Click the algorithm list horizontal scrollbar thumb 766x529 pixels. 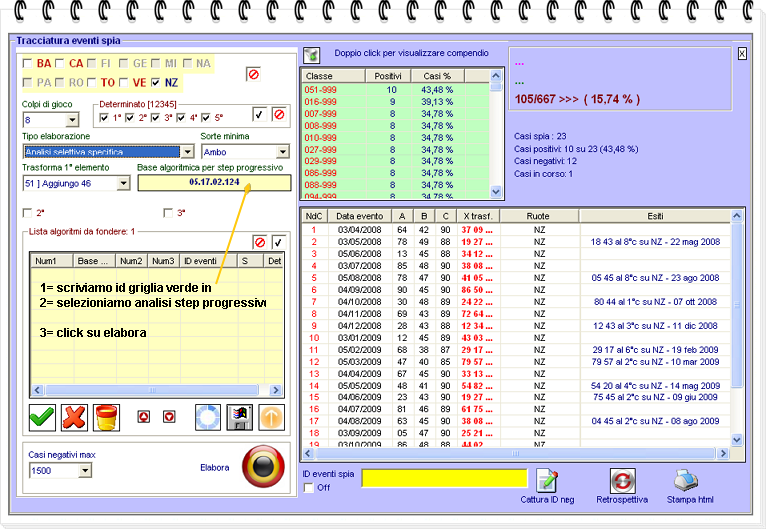152,390
